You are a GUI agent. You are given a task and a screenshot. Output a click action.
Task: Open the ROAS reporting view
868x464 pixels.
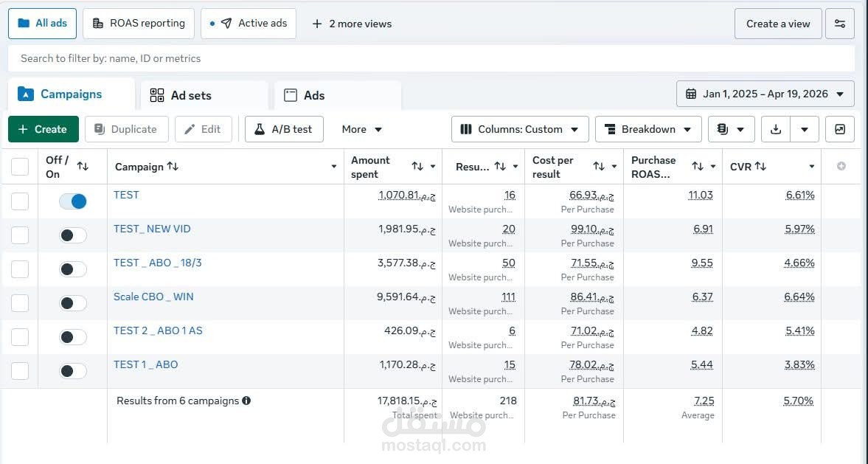point(139,24)
